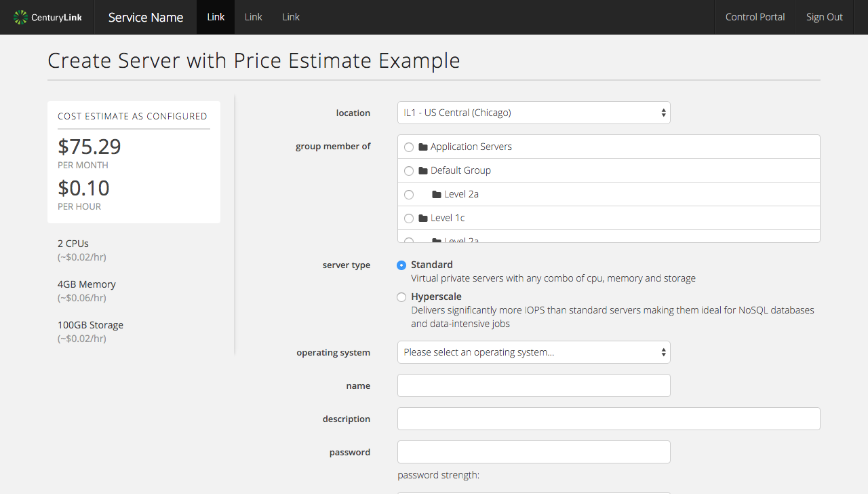Open the location dropdown

pos(534,113)
